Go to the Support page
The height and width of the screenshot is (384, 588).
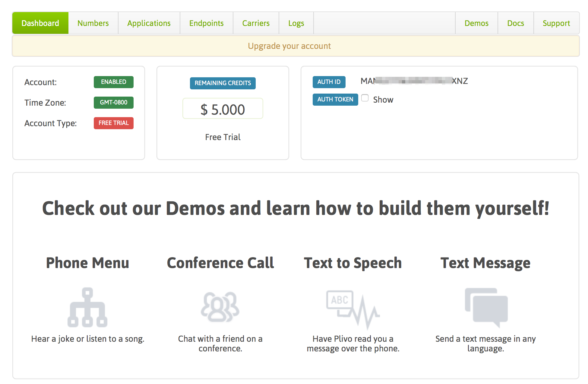tap(556, 23)
